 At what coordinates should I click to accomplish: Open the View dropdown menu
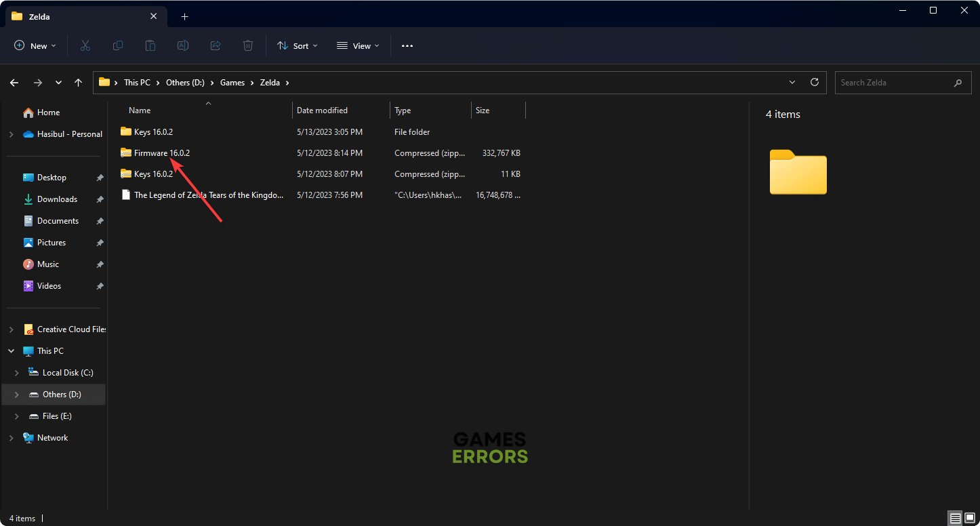point(358,45)
